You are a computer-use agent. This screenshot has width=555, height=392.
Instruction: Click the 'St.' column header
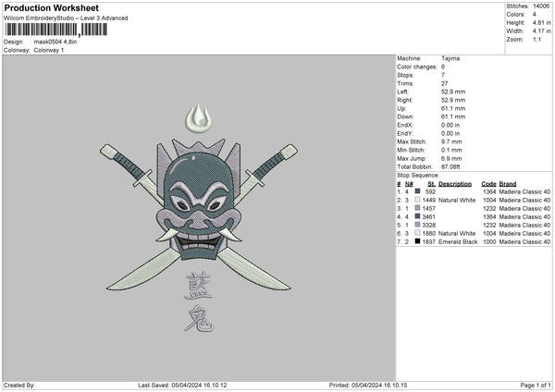tap(431, 184)
